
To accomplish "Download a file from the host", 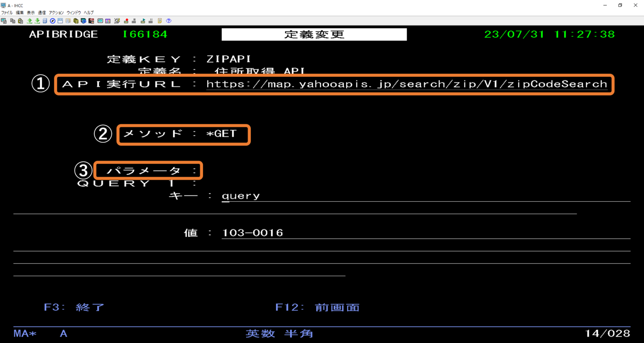I will pos(37,21).
